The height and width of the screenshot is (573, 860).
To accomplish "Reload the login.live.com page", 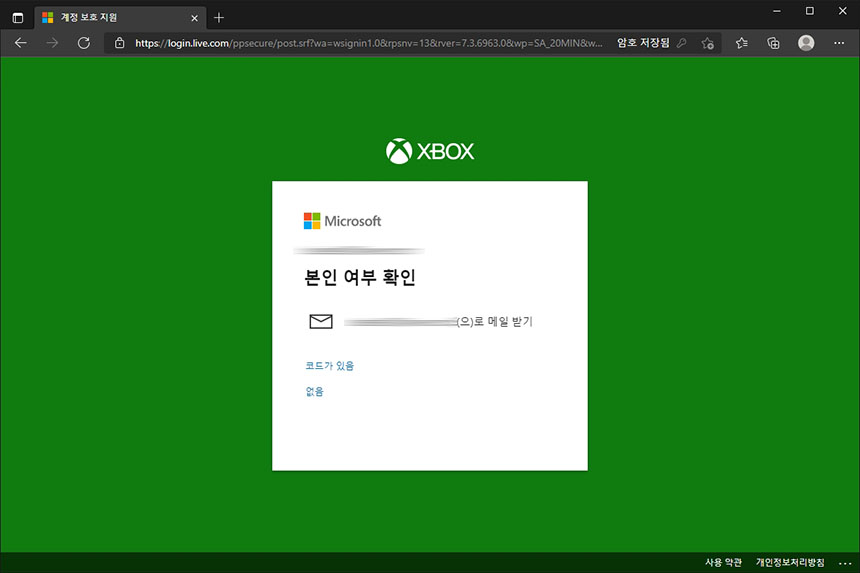I will coord(83,43).
